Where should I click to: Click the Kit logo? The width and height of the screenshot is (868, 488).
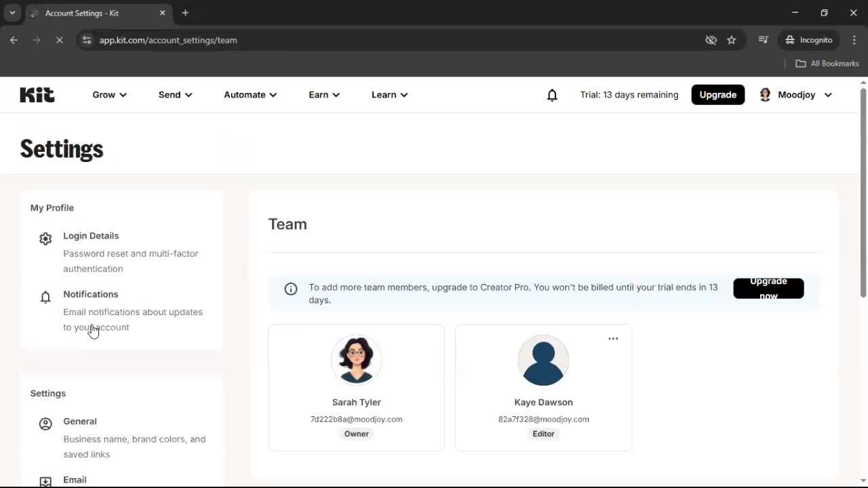point(37,95)
